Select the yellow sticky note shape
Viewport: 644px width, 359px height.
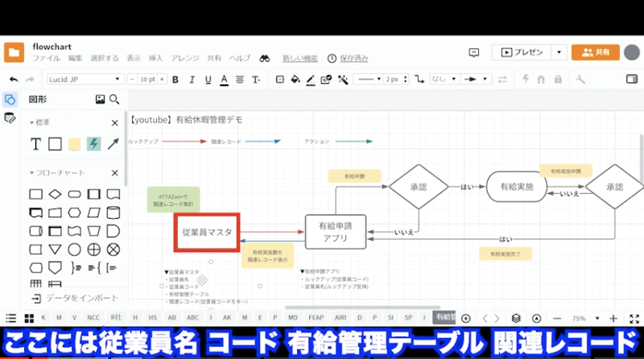click(74, 144)
